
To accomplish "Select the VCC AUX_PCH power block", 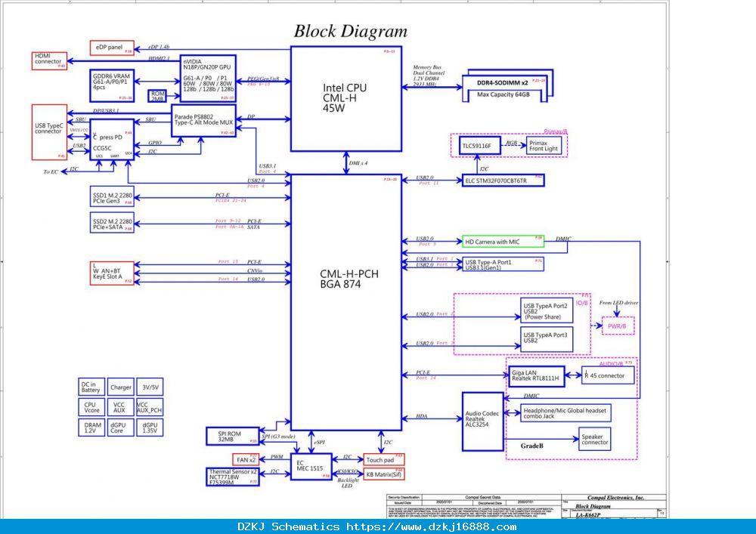I will [150, 407].
